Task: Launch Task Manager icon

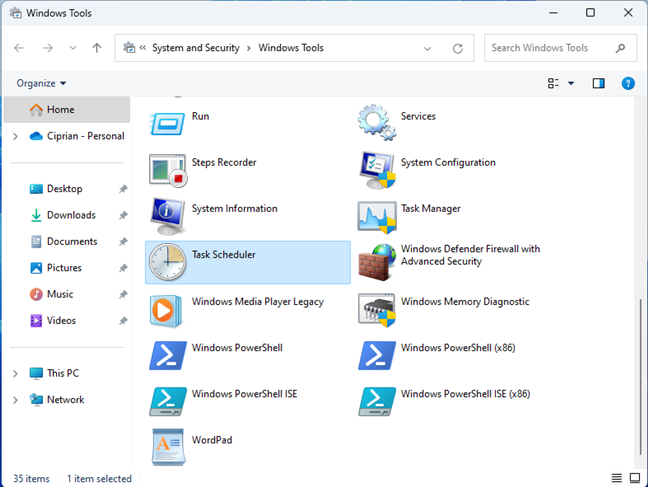Action: 376,217
